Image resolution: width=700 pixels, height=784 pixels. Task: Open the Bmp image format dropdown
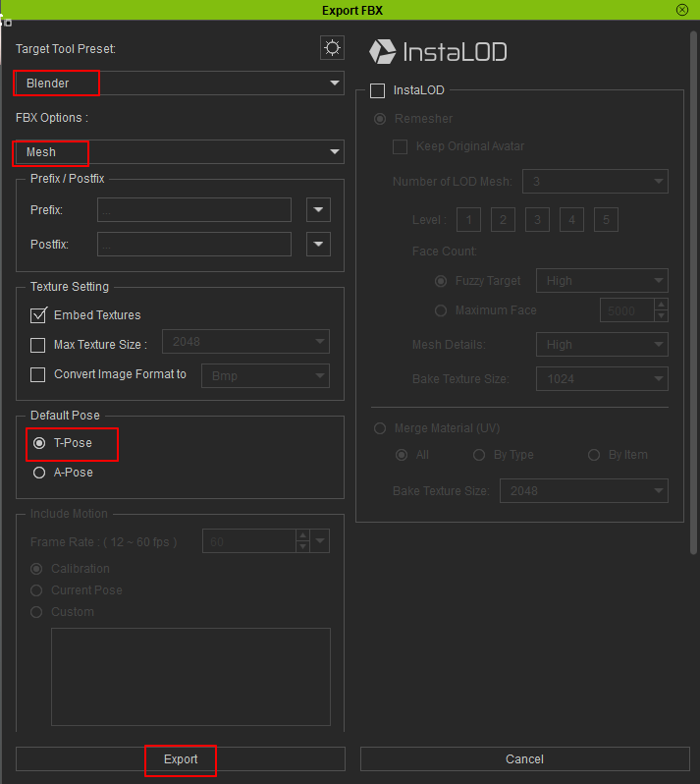point(265,376)
